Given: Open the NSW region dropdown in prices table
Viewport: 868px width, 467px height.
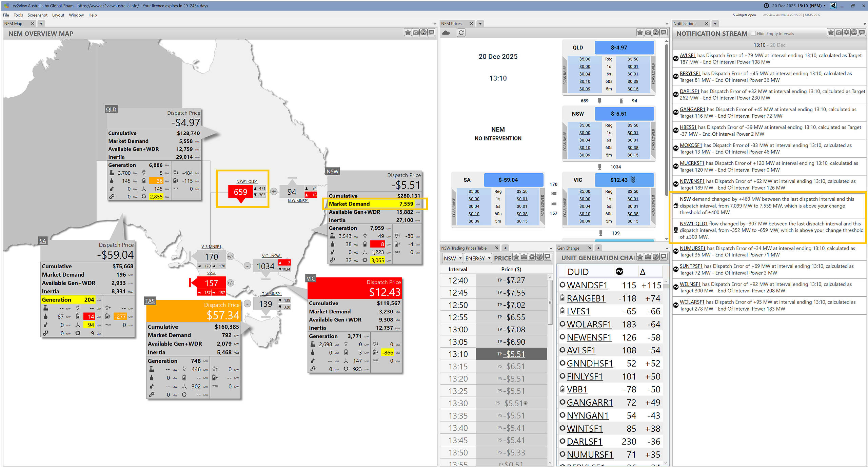Looking at the screenshot, I should [453, 258].
